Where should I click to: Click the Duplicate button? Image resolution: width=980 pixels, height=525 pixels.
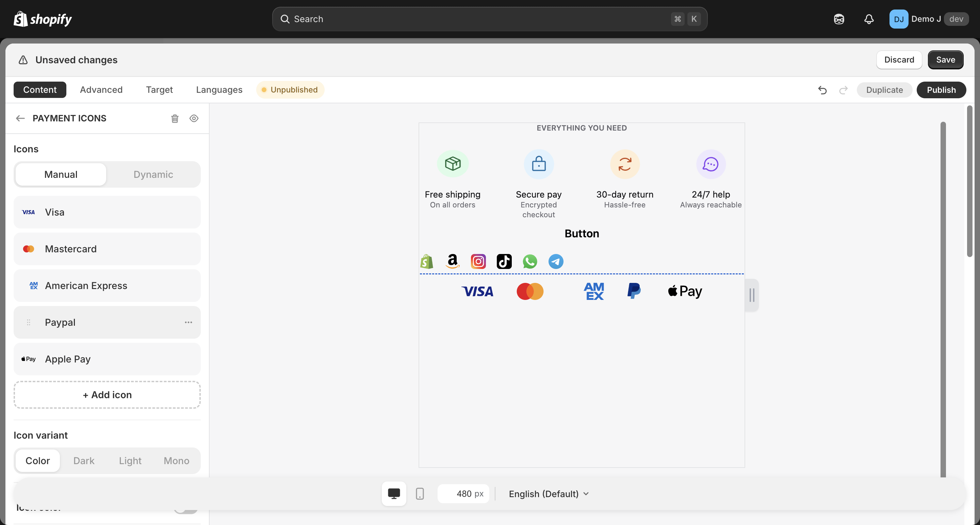884,90
